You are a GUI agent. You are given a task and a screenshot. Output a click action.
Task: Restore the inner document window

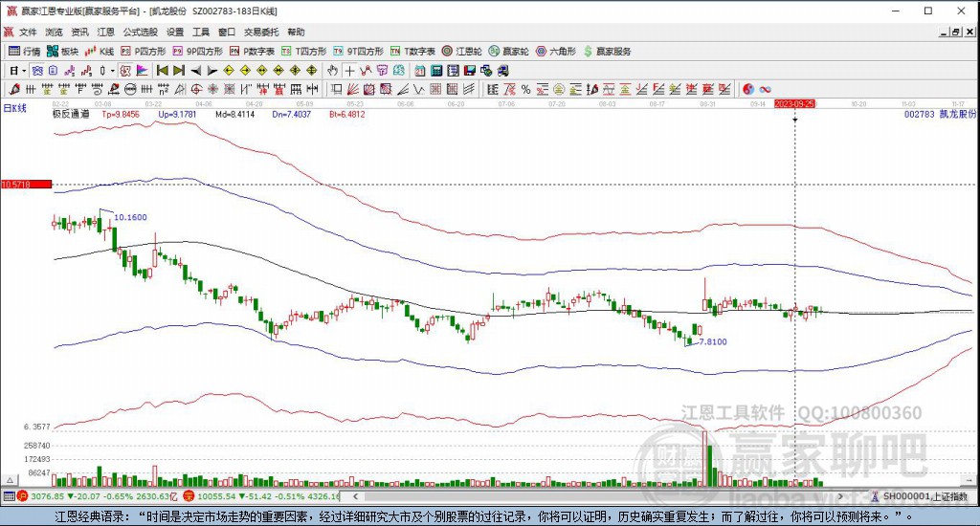click(x=956, y=32)
